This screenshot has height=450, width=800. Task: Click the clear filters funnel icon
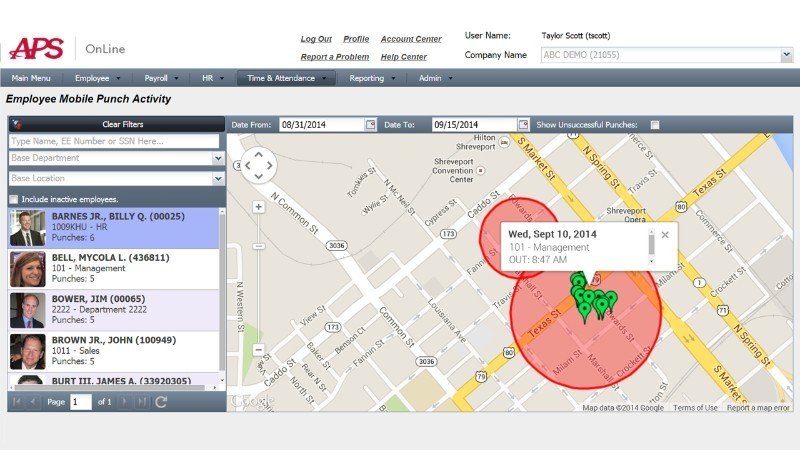click(16, 124)
